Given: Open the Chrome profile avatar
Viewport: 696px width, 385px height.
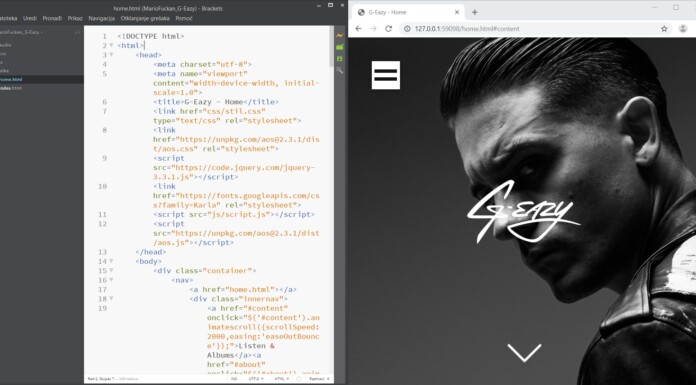Looking at the screenshot, I should click(x=683, y=29).
